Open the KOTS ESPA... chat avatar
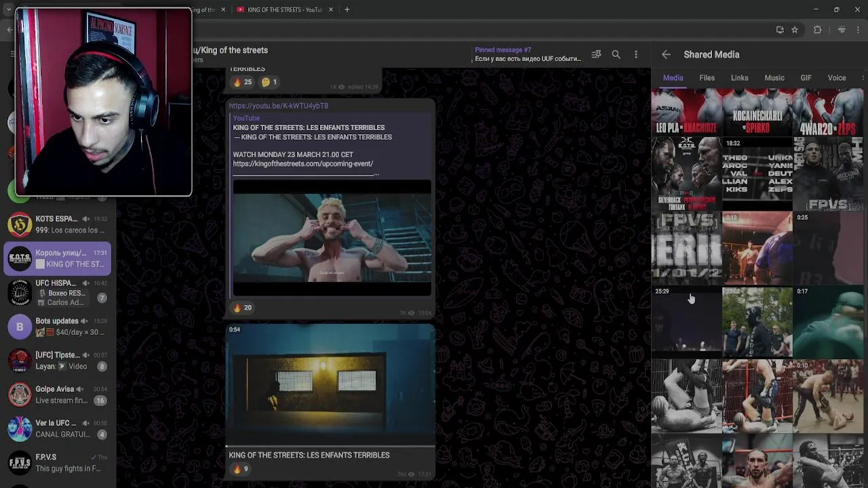This screenshot has width=868, height=488. [x=20, y=224]
